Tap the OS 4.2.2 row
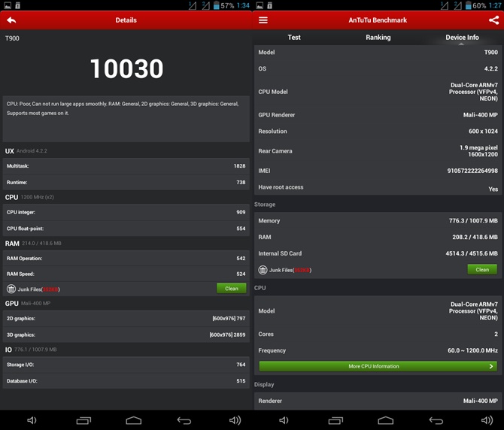Image resolution: width=504 pixels, height=430 pixels. click(378, 68)
